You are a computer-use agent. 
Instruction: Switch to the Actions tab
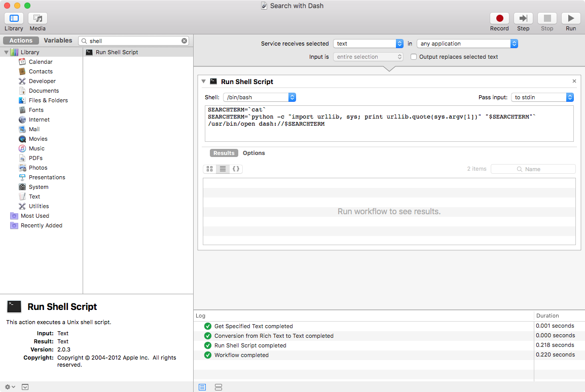[21, 41]
